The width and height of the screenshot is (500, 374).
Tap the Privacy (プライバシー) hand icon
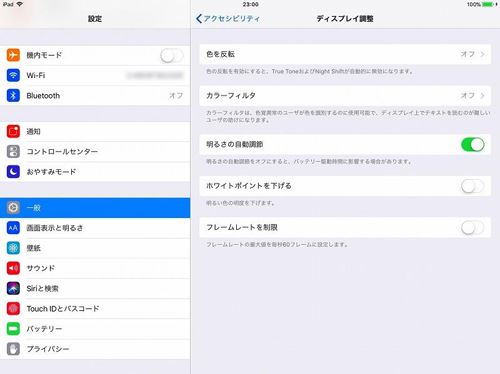(13, 349)
